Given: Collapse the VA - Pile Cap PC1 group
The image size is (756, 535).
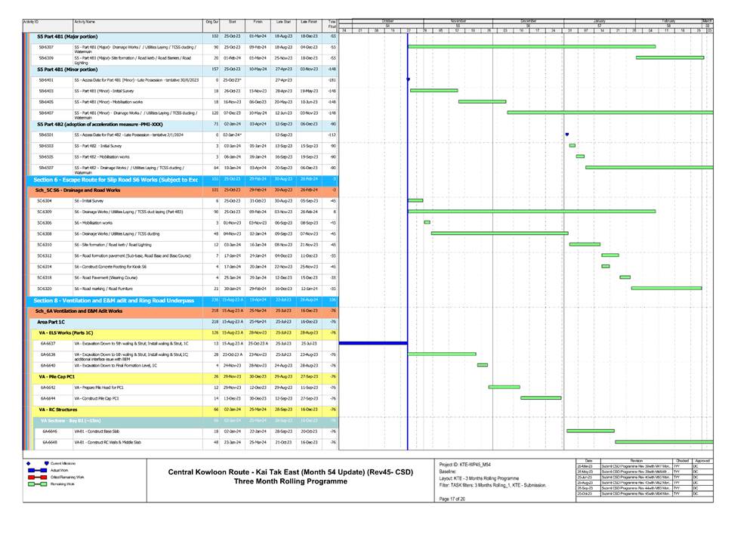Looking at the screenshot, I should pos(57,376).
